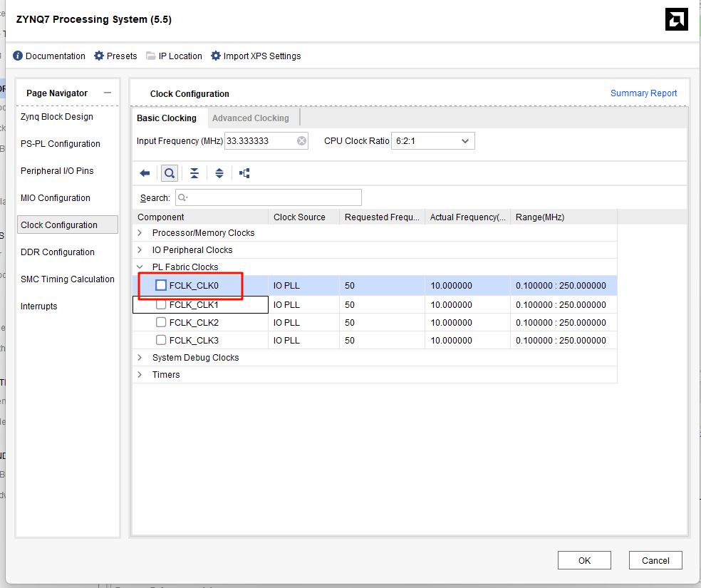Viewport: 701px width, 588px height.
Task: Expand IO Peripheral Clocks group
Action: (140, 250)
